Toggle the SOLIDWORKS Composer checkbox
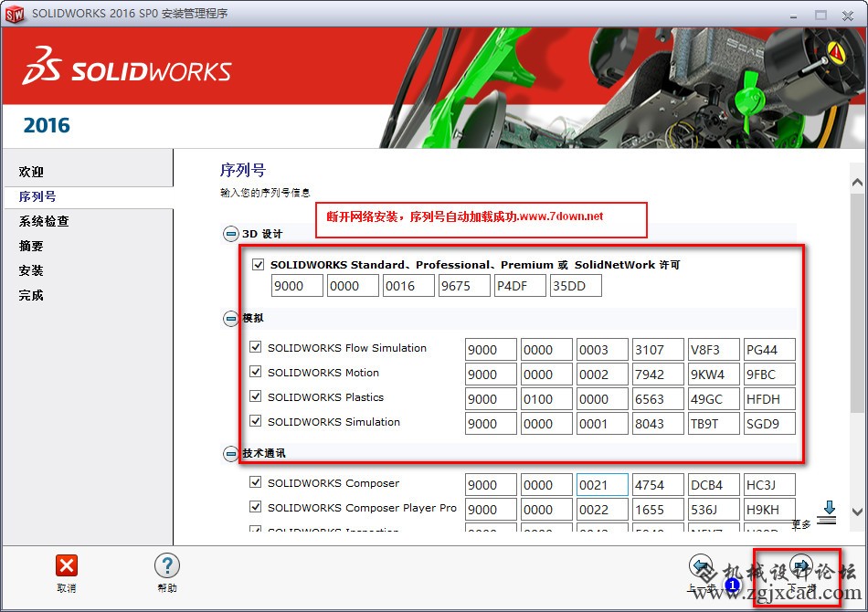 tap(255, 482)
